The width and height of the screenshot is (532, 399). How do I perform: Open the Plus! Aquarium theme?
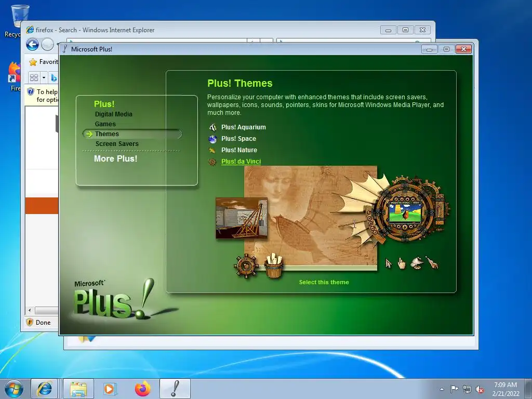pyautogui.click(x=244, y=127)
